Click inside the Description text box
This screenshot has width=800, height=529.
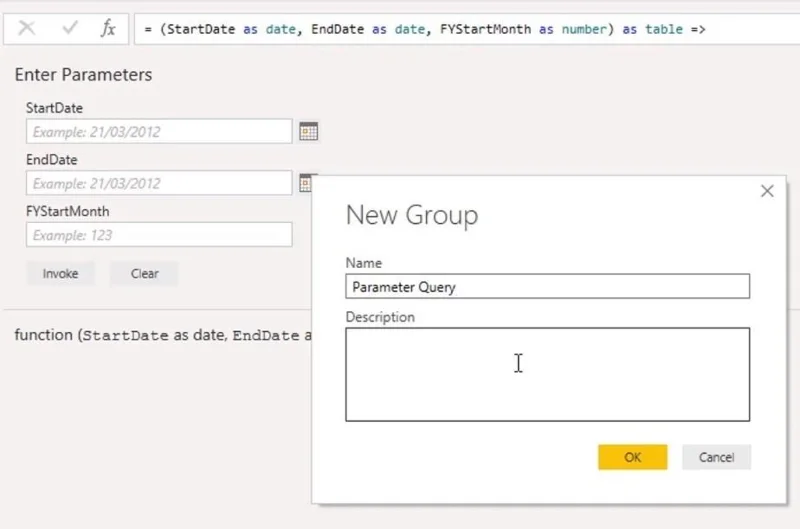[547, 374]
